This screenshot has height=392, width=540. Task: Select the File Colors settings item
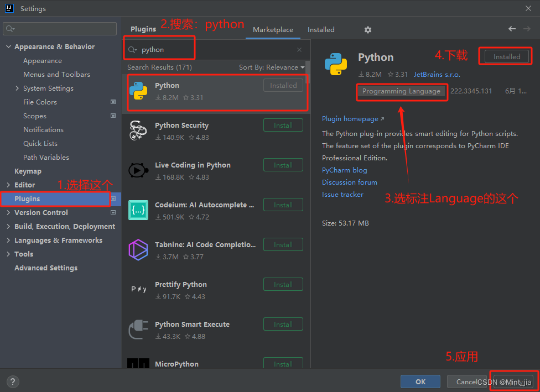pyautogui.click(x=40, y=102)
